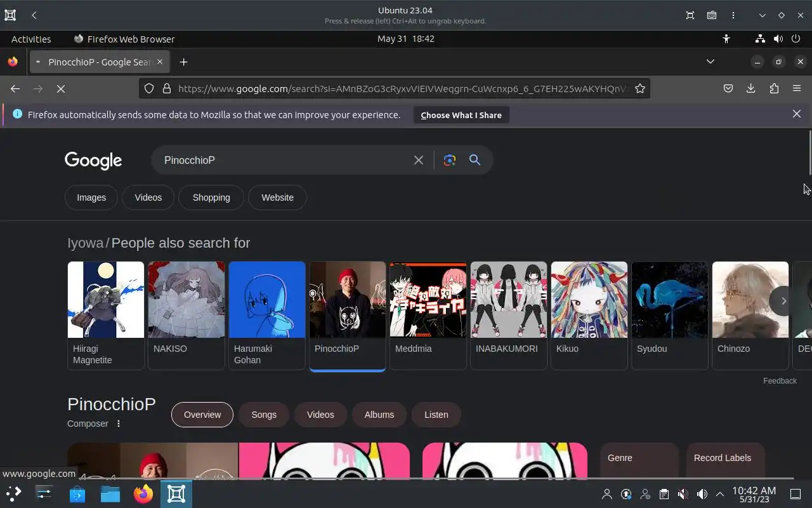812x508 pixels.
Task: Open the three-dot menu beside Composer
Action: click(x=118, y=424)
